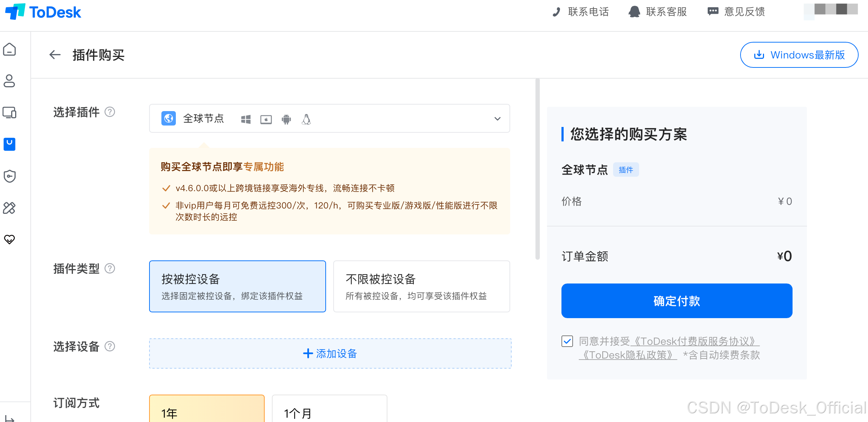Viewport: 868px width, 422px height.
Task: Click the pencil-ruler tools sidebar icon
Action: [x=9, y=208]
